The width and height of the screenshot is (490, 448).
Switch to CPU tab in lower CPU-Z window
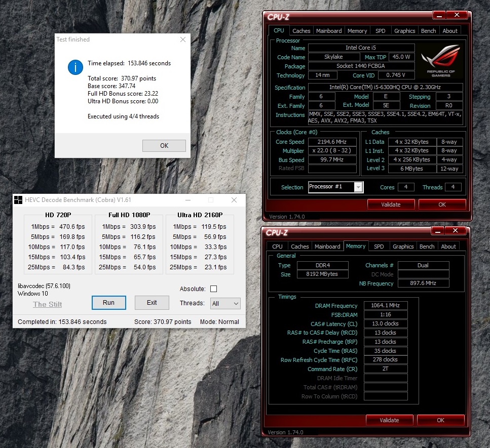[277, 247]
